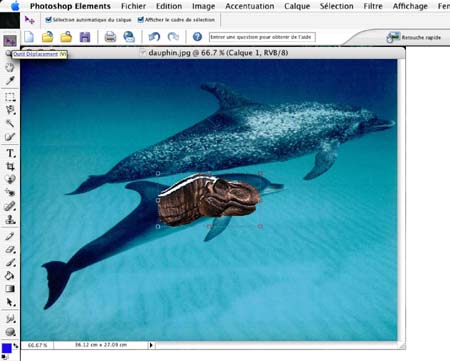450x361 pixels.
Task: Click the Open file folder icon
Action: point(48,37)
